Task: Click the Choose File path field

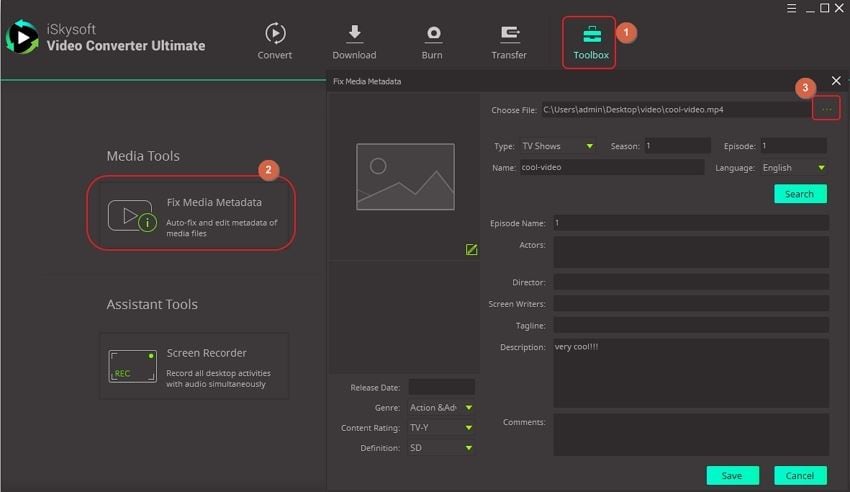Action: tap(676, 109)
